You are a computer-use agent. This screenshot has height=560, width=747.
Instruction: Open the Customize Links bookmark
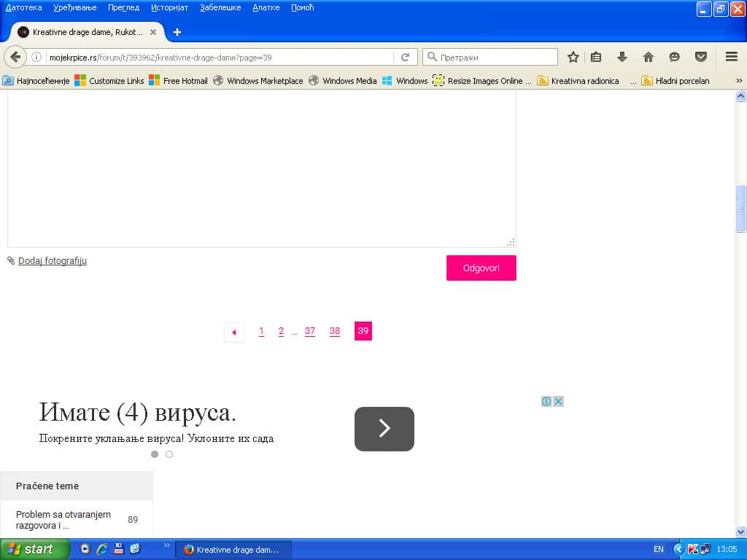tap(109, 80)
